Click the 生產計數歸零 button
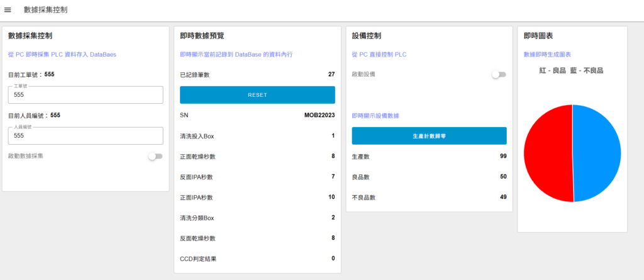Image resolution: width=644 pixels, height=280 pixels. coord(429,136)
